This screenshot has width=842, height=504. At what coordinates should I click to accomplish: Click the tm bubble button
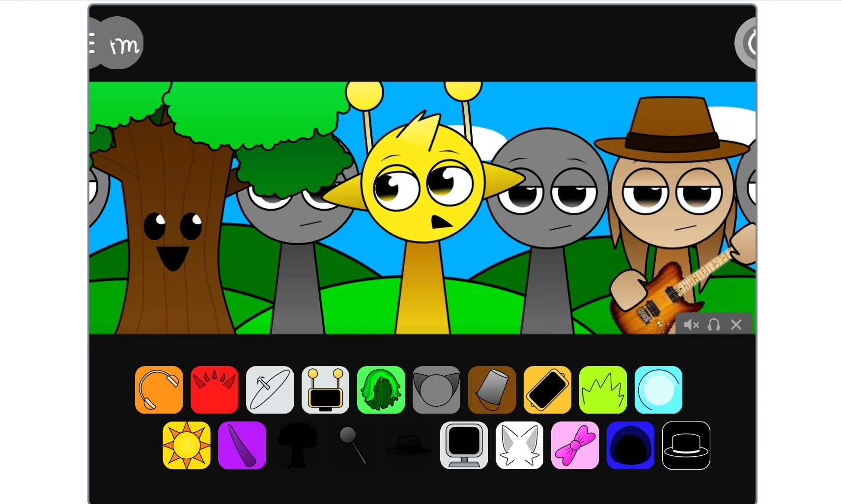pos(123,45)
